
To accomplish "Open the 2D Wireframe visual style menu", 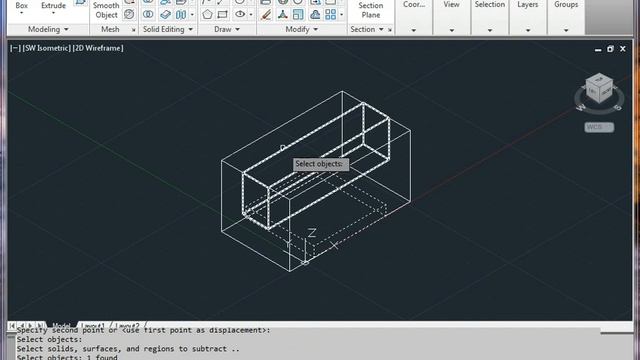I will [x=98, y=48].
